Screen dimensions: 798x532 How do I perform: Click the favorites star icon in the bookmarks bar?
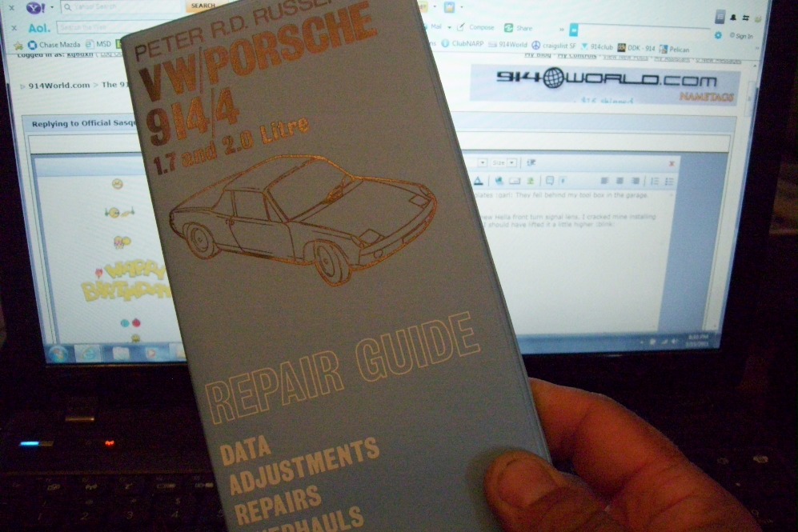[18, 46]
